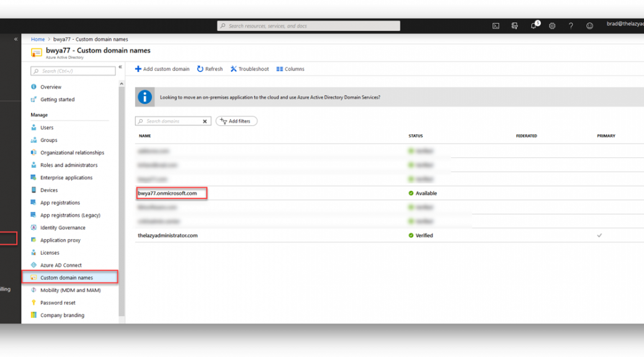Click the Overview icon in sidebar

(34, 87)
